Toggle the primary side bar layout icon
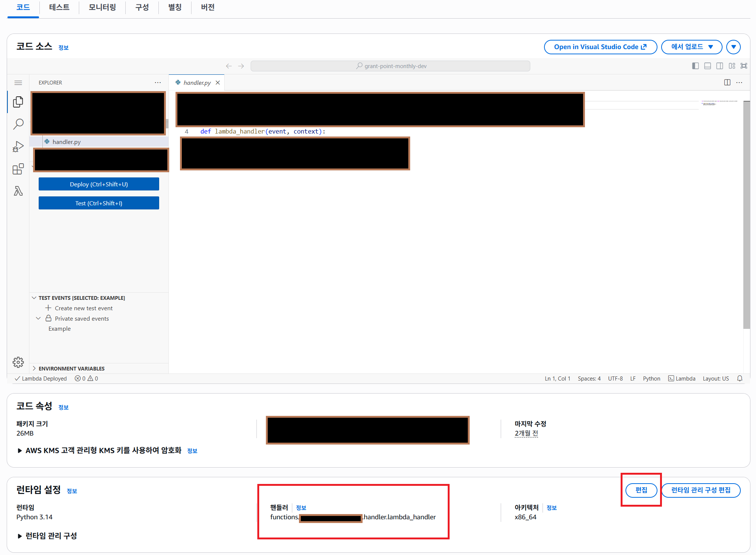 [x=695, y=66]
